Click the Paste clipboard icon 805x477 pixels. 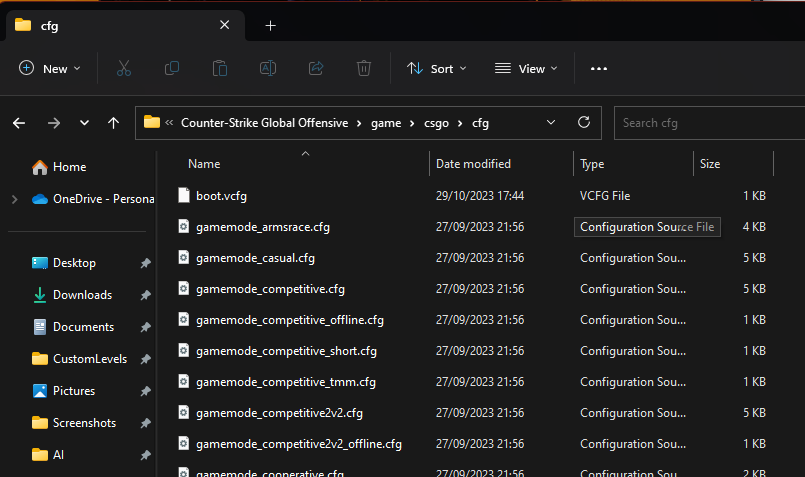pyautogui.click(x=220, y=68)
